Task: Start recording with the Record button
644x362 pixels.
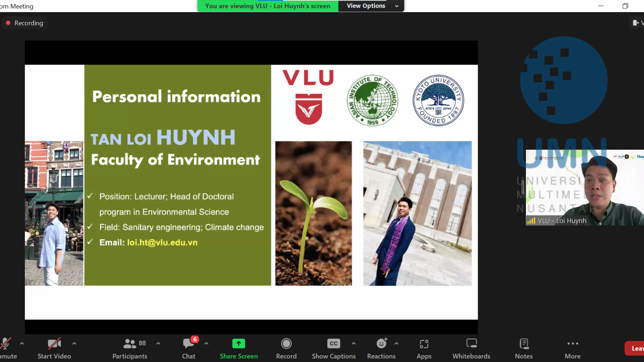Action: click(x=286, y=349)
